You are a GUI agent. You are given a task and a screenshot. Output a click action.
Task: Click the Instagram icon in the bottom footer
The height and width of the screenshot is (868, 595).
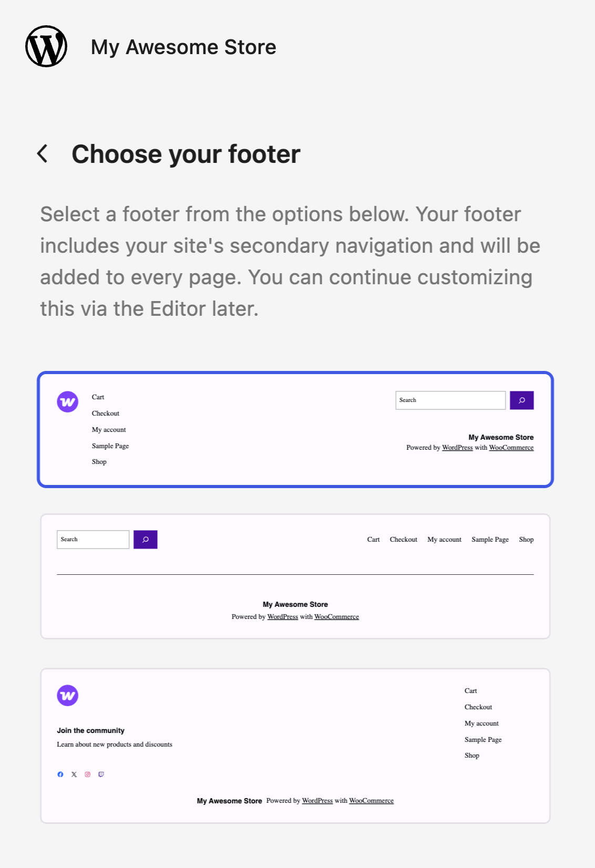[88, 774]
